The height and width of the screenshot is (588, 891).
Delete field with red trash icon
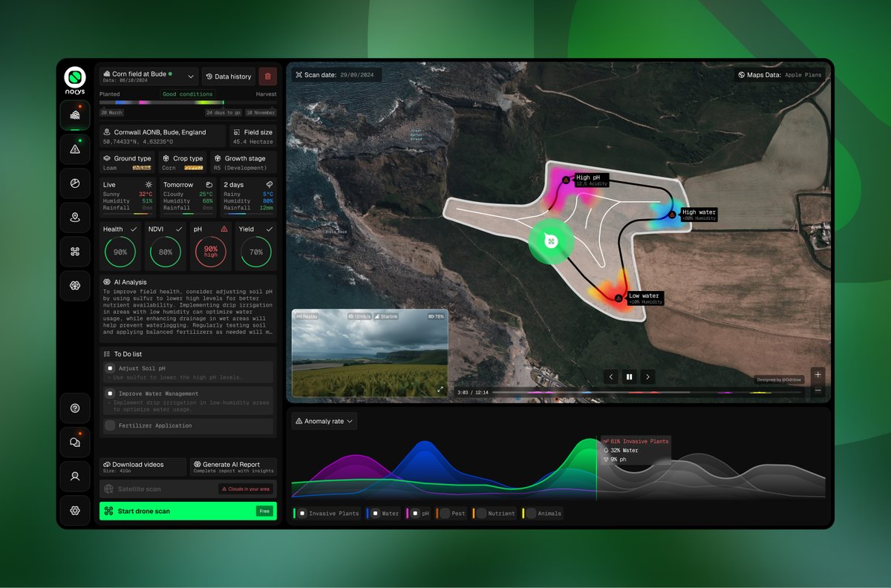click(x=268, y=76)
